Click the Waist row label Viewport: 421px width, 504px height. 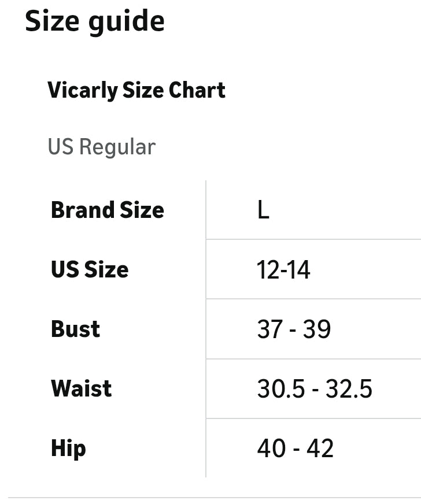(x=82, y=388)
